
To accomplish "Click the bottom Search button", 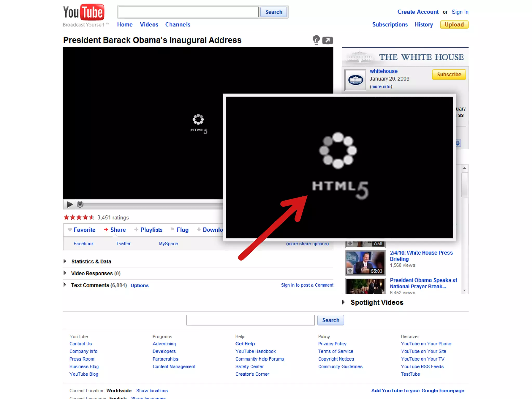I will coord(331,320).
